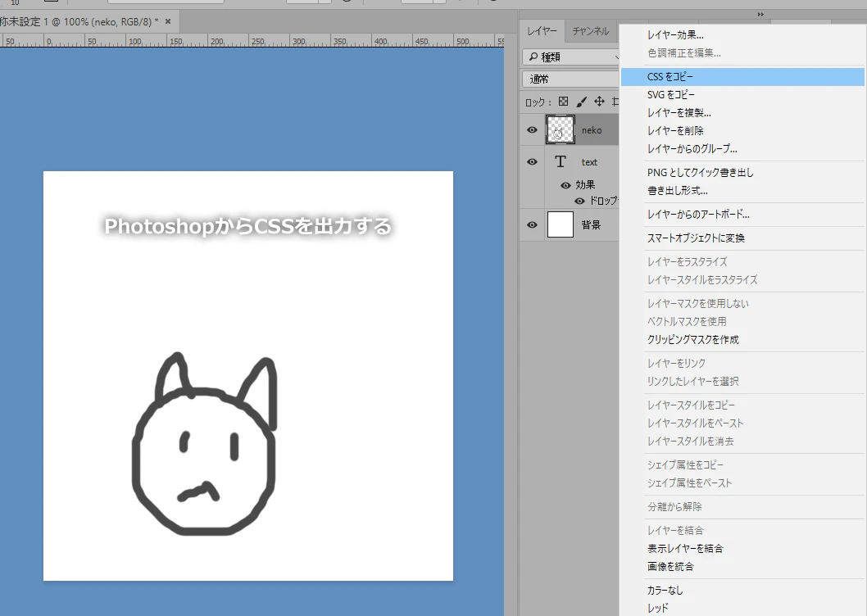This screenshot has width=867, height=616.
Task: Click the 背景 layer name
Action: coord(591,225)
